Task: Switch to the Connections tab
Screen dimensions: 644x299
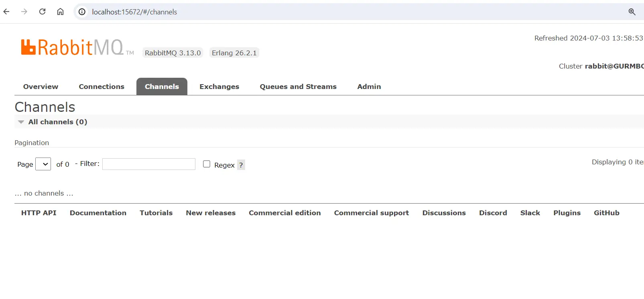Action: [102, 87]
